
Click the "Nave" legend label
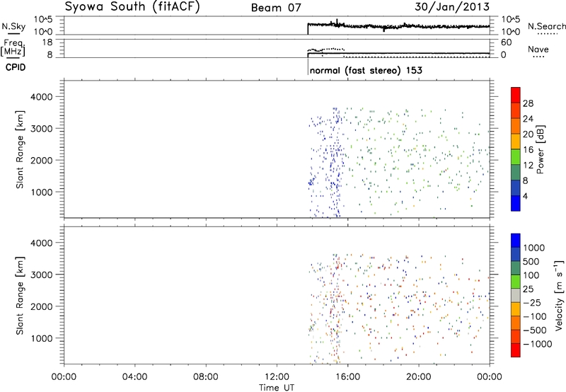pyautogui.click(x=538, y=49)
